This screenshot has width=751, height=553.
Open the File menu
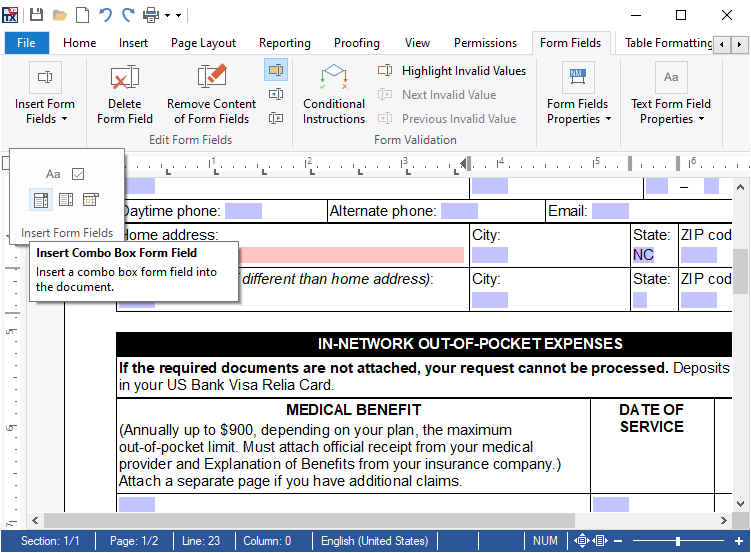tap(26, 43)
